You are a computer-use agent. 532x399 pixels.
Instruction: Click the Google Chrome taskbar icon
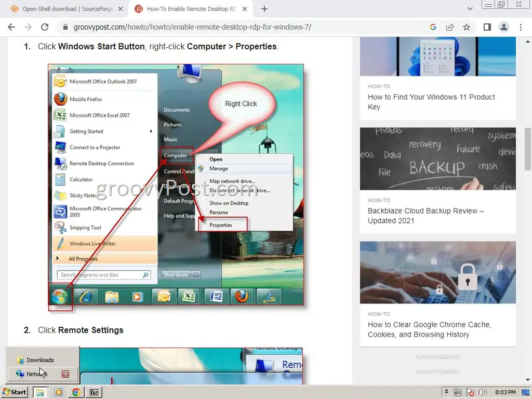pyautogui.click(x=76, y=393)
